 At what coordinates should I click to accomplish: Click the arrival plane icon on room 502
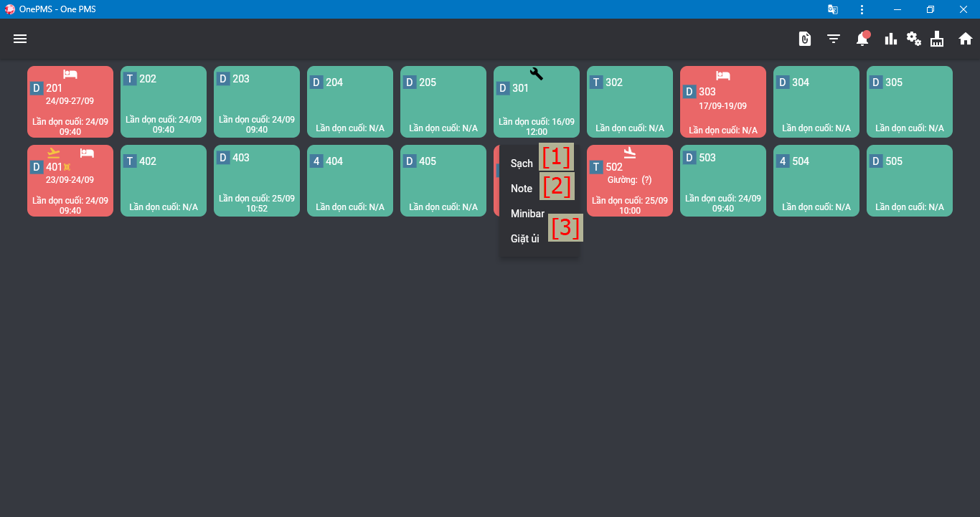click(630, 153)
